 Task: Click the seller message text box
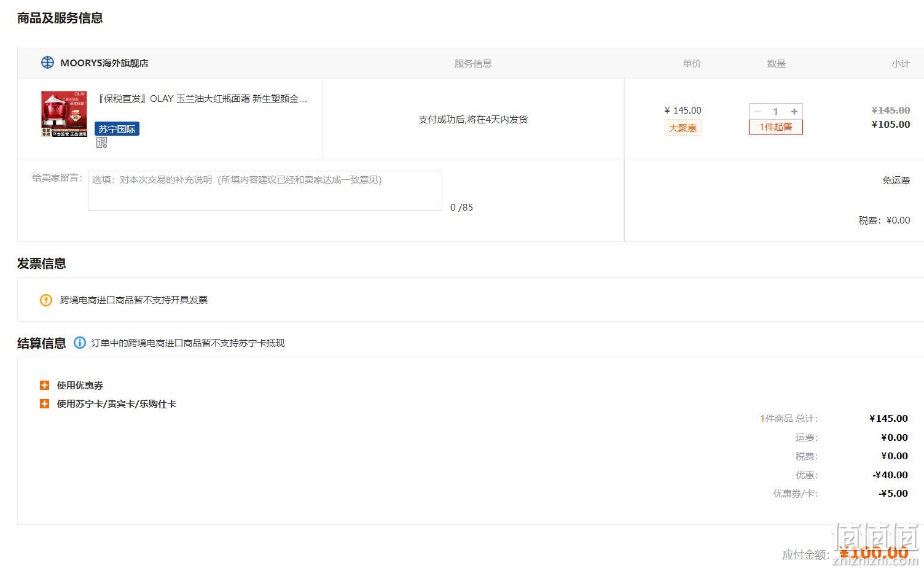[x=265, y=190]
